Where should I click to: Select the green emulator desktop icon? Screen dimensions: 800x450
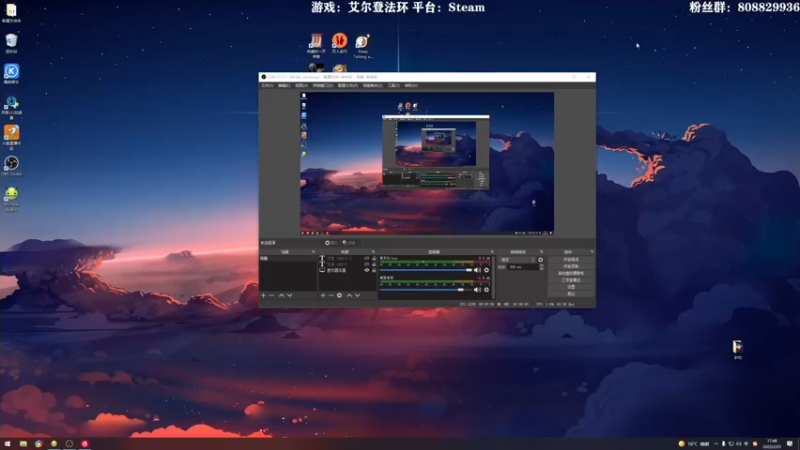pos(11,199)
